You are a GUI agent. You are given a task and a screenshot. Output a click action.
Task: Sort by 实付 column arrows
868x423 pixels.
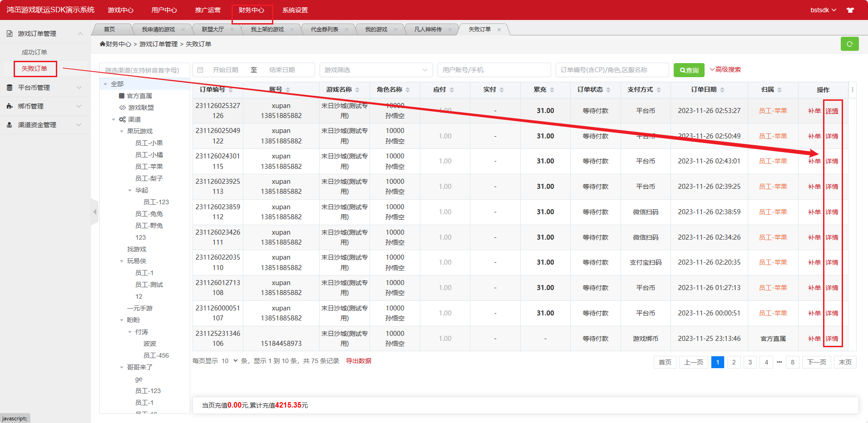tap(502, 90)
